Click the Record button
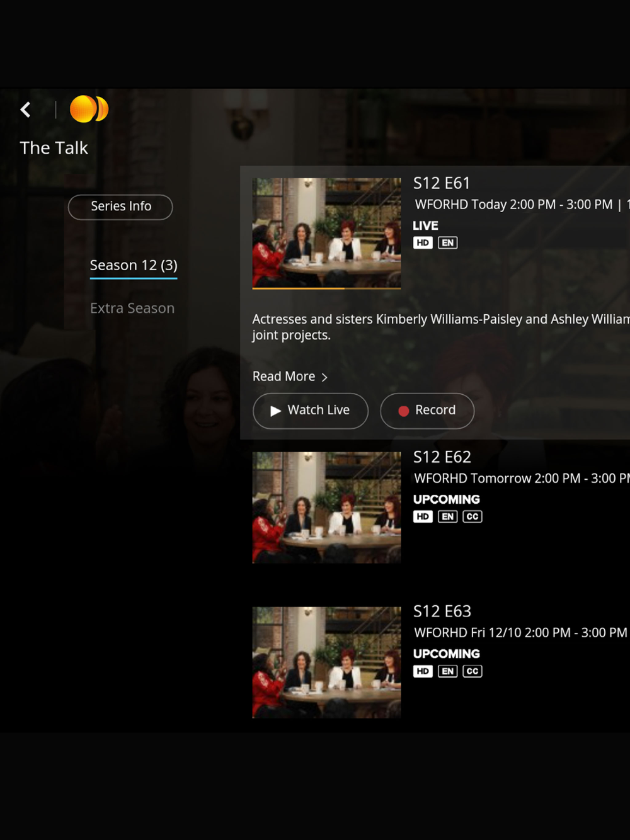 coord(427,411)
